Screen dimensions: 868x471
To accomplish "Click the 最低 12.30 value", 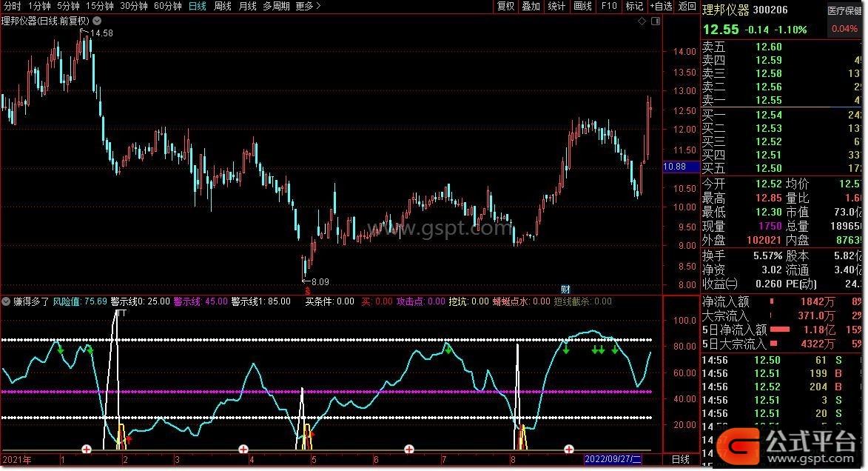I will pyautogui.click(x=768, y=212).
